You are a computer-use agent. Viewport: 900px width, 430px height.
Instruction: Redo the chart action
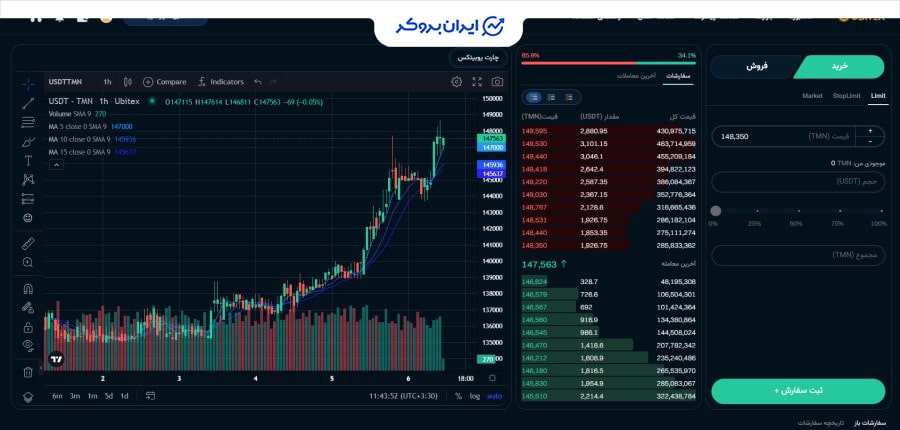point(273,82)
